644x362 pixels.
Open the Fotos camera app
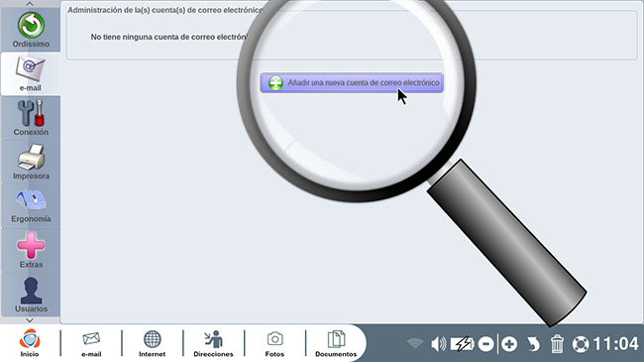pos(274,343)
